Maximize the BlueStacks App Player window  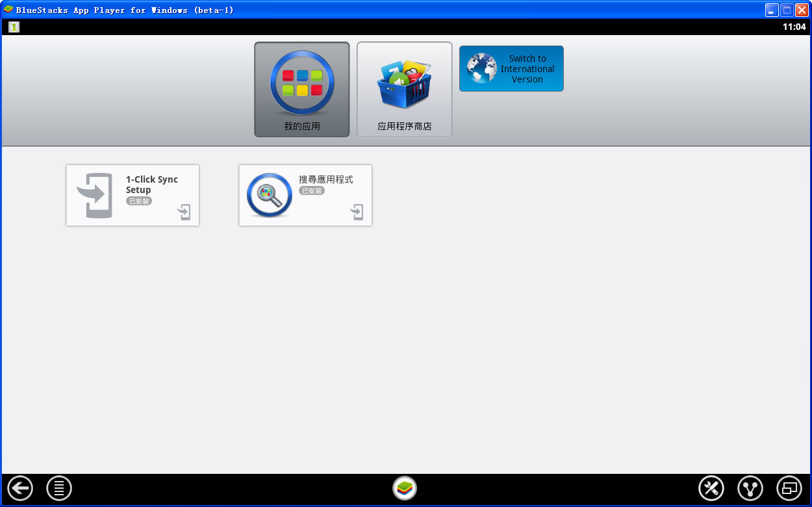pyautogui.click(x=787, y=10)
